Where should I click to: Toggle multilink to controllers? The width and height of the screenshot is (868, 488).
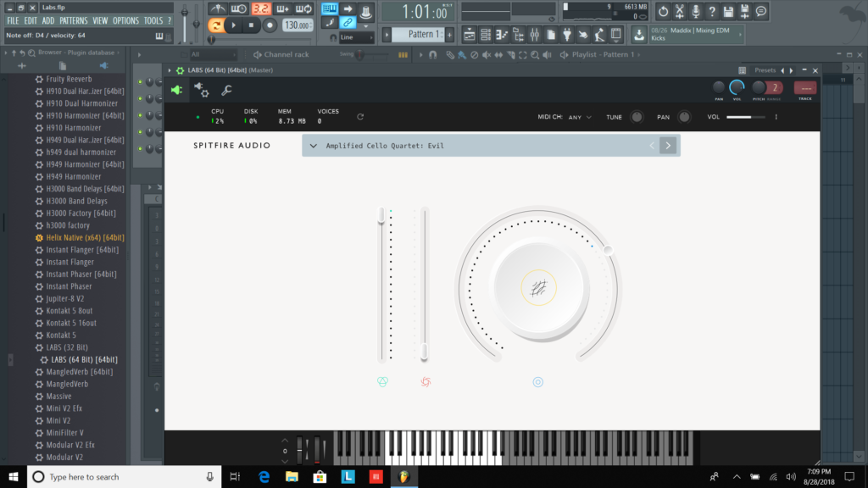coord(348,23)
